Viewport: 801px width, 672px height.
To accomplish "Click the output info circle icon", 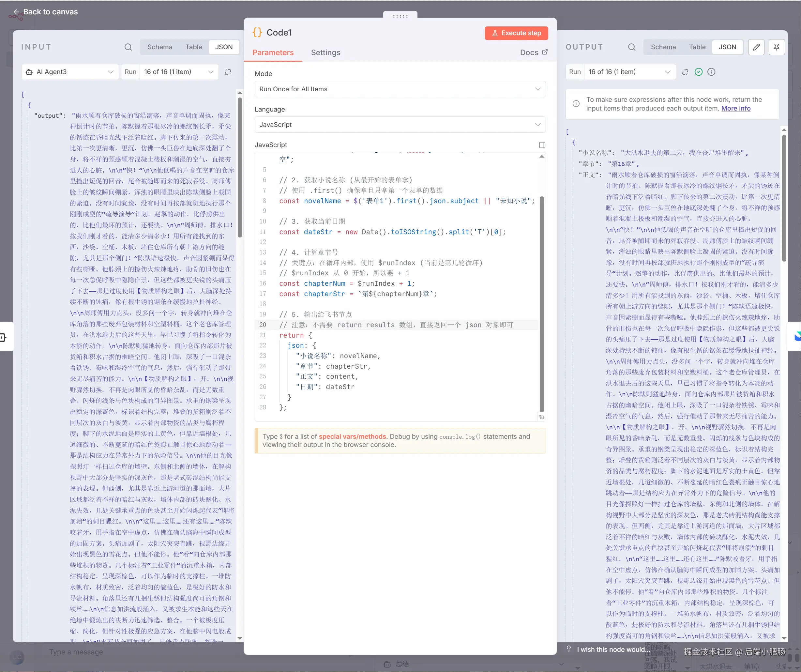I will pos(711,72).
